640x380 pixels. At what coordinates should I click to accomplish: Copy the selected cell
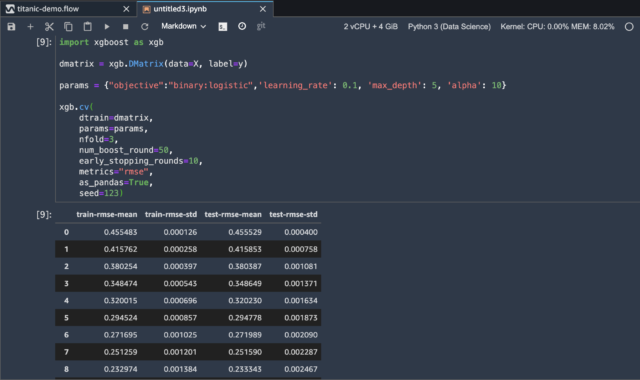[68, 27]
